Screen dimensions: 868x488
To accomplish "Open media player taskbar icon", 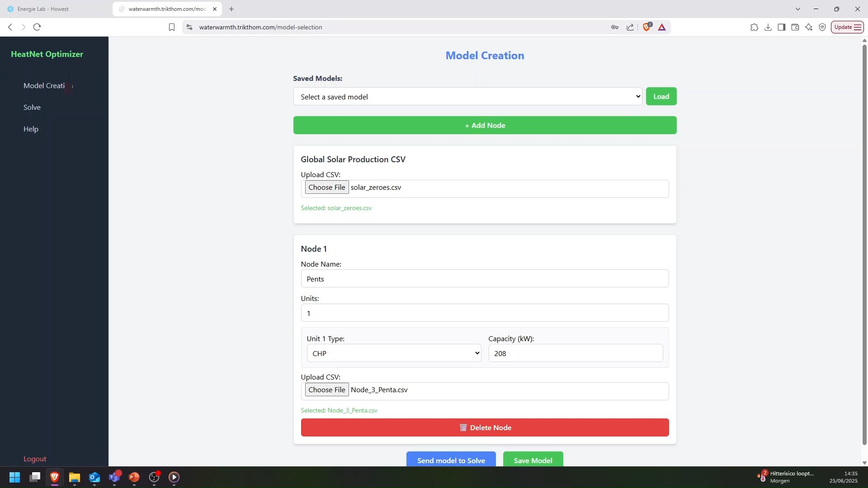I will [174, 477].
